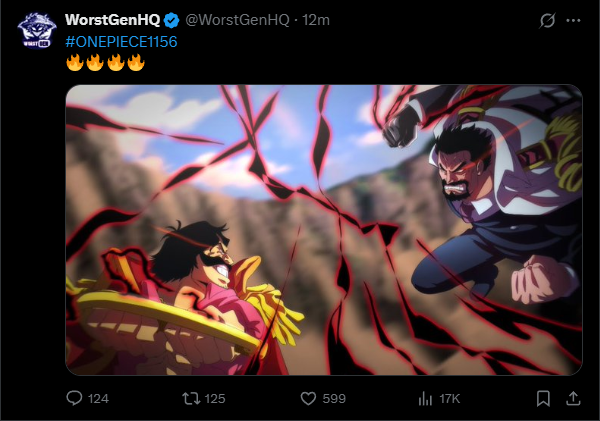
Task: Open the views bar-chart icon
Action: 425,398
